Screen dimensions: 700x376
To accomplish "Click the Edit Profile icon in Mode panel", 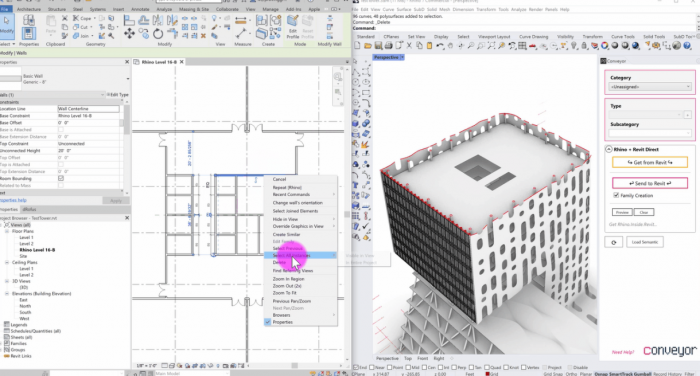I will [x=293, y=26].
